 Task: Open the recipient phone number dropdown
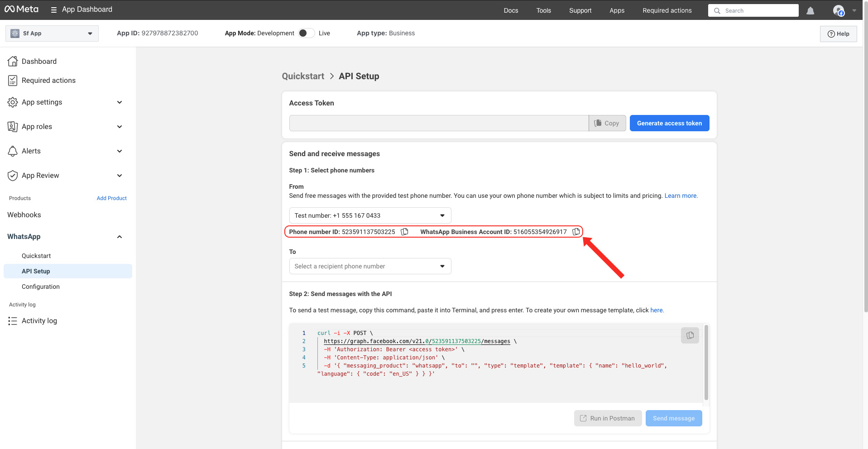pyautogui.click(x=370, y=266)
